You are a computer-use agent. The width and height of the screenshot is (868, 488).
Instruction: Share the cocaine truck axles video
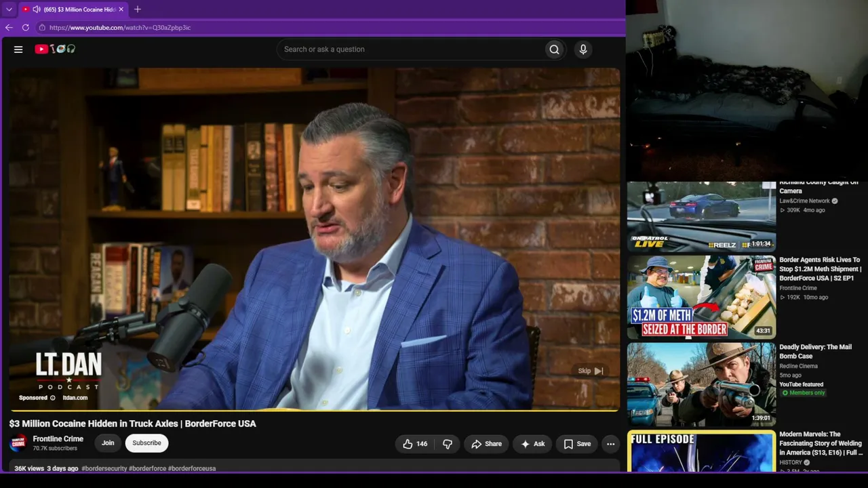point(486,444)
